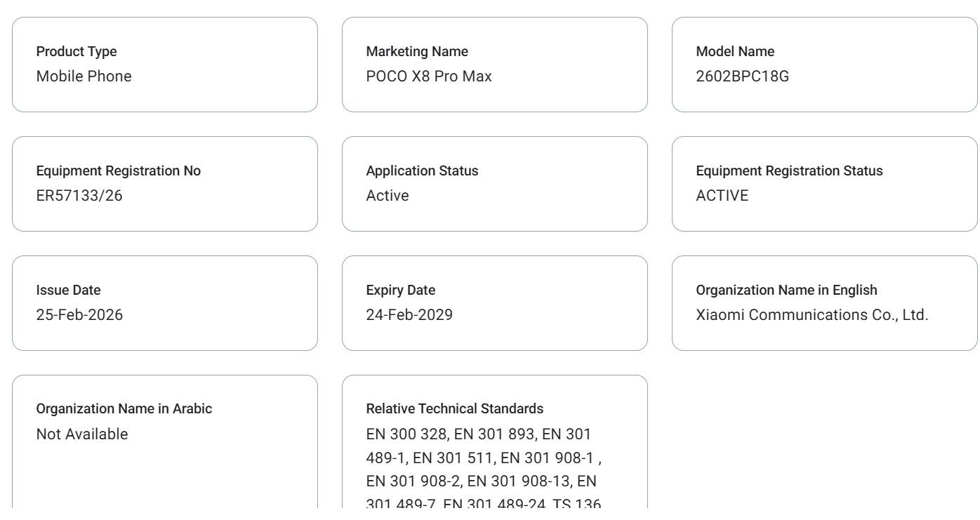
Task: Select the Active value under Application Status
Action: point(387,196)
